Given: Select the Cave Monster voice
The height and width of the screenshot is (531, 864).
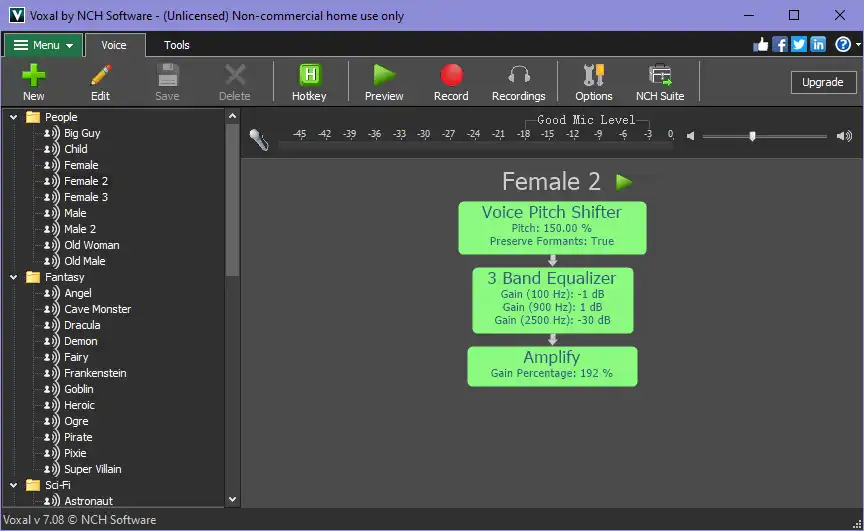Looking at the screenshot, I should coord(98,309).
